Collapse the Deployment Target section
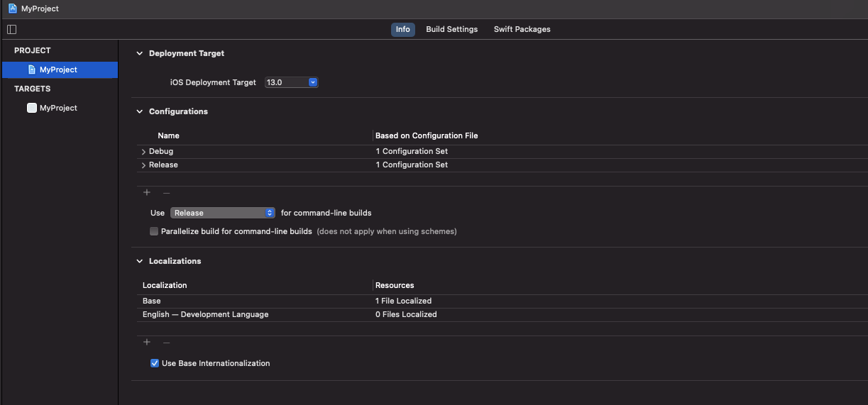 tap(140, 53)
